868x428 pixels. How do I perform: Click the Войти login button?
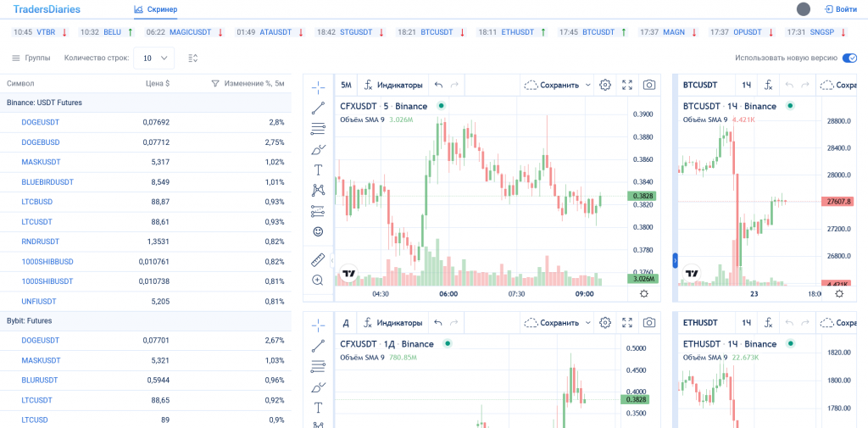point(841,9)
